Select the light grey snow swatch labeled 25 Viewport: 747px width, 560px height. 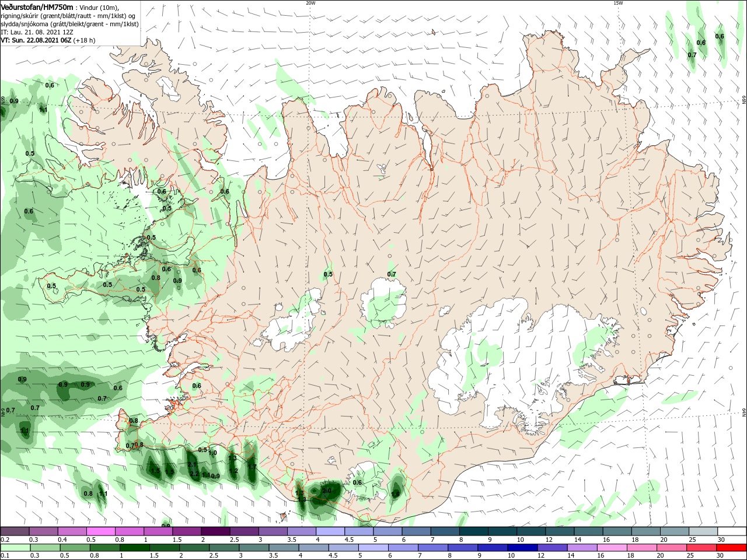pyautogui.click(x=704, y=531)
